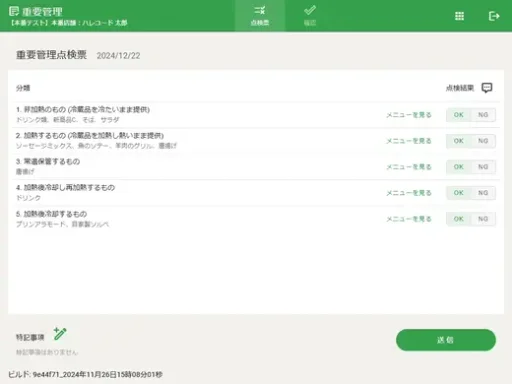Select row title 3. 常温保管するもの
The image size is (512, 384).
(x=48, y=161)
